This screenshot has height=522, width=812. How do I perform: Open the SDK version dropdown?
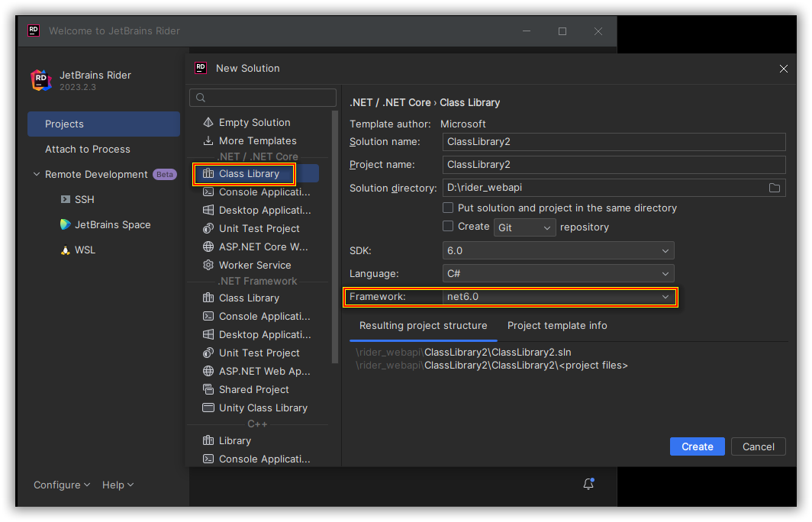point(559,250)
